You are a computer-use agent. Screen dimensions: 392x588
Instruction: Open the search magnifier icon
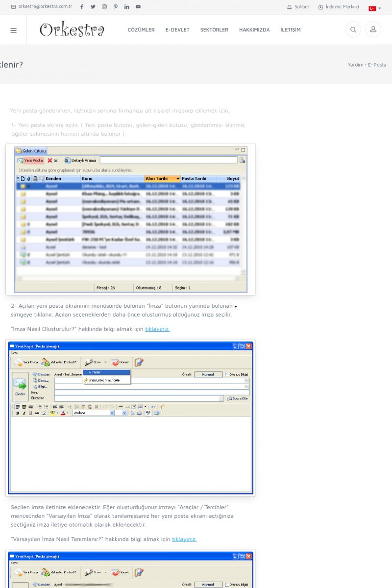pos(353,30)
